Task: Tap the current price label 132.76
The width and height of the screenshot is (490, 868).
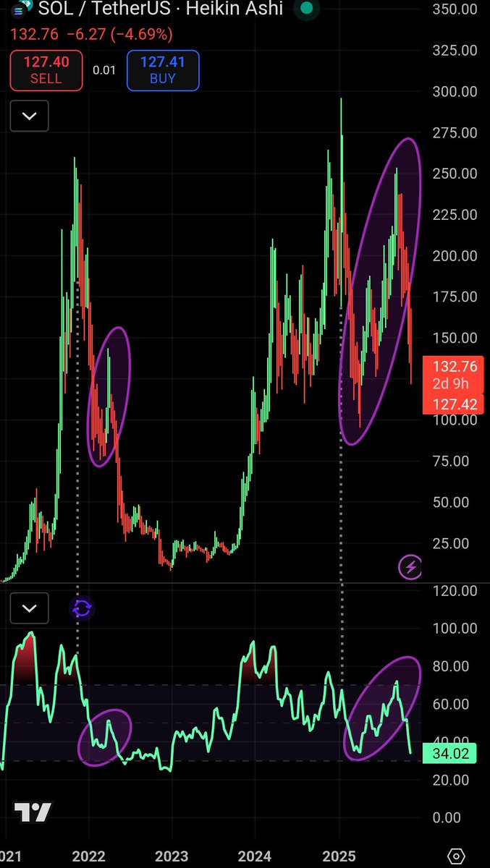Action: tap(453, 365)
